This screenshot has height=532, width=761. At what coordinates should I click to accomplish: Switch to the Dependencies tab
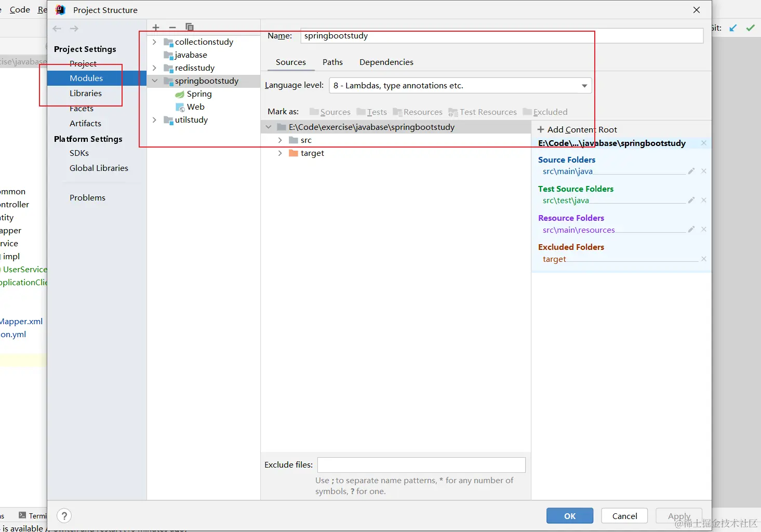(386, 62)
